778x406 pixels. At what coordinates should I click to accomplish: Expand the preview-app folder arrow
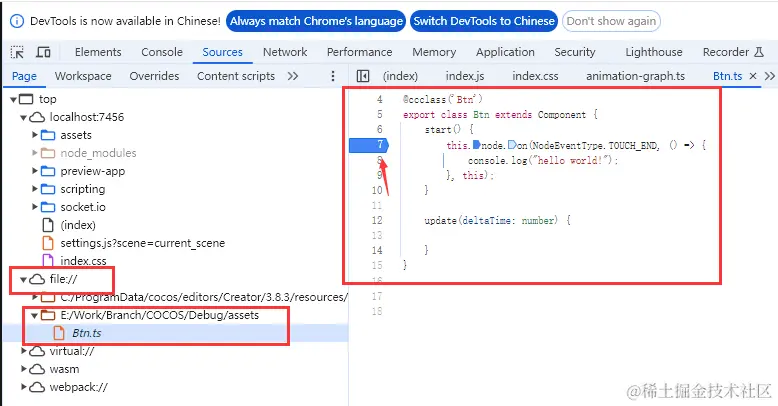(x=35, y=171)
